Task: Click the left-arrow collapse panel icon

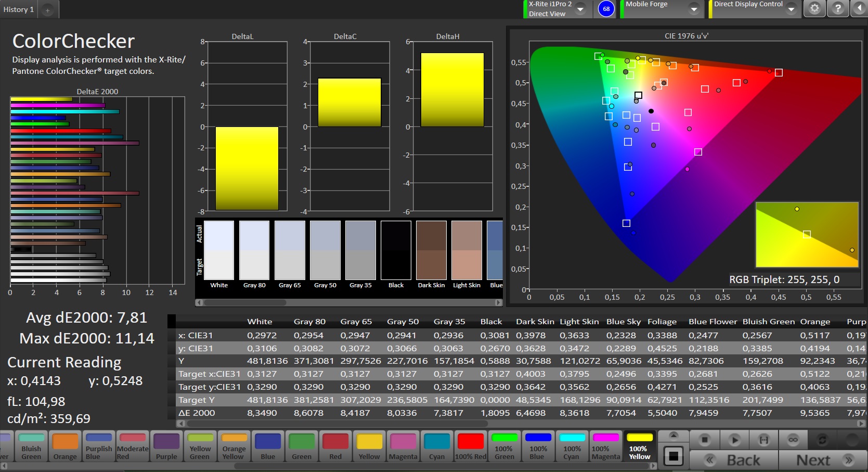Action: (859, 9)
